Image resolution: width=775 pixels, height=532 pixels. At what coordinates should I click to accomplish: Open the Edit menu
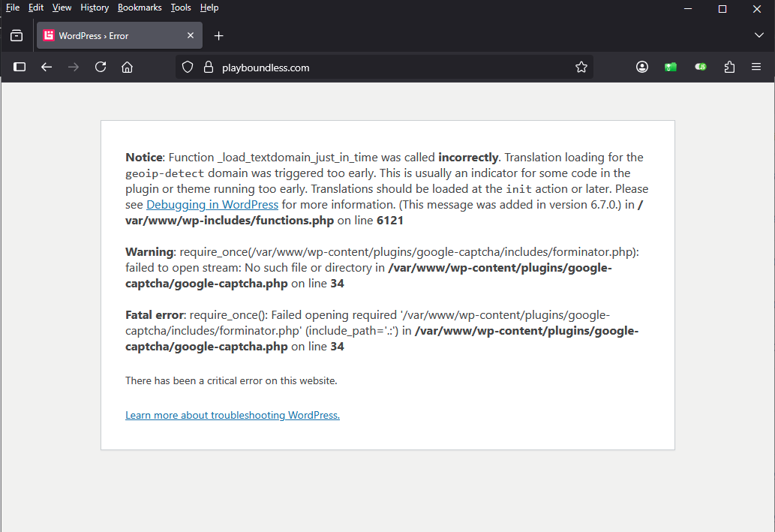click(x=36, y=8)
